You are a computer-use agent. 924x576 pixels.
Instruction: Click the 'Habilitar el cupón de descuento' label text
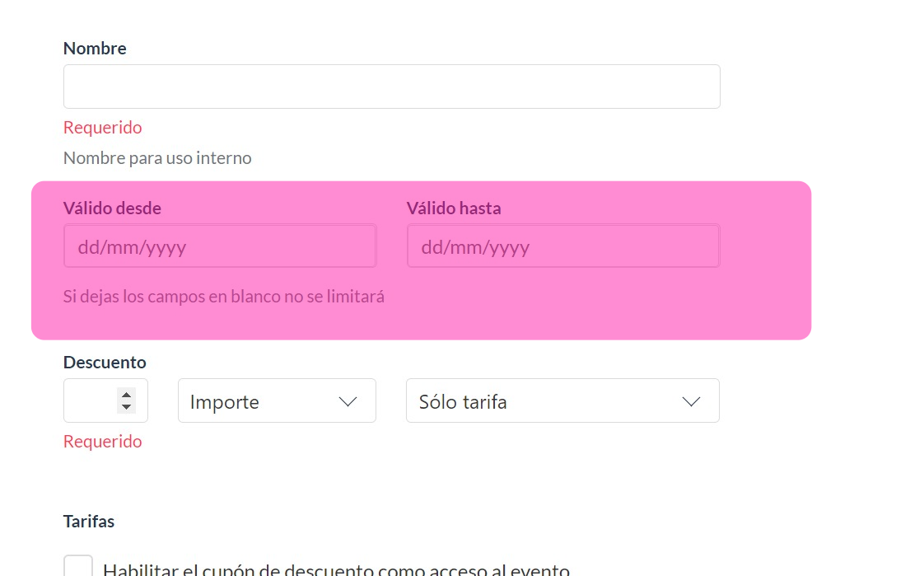coord(336,569)
